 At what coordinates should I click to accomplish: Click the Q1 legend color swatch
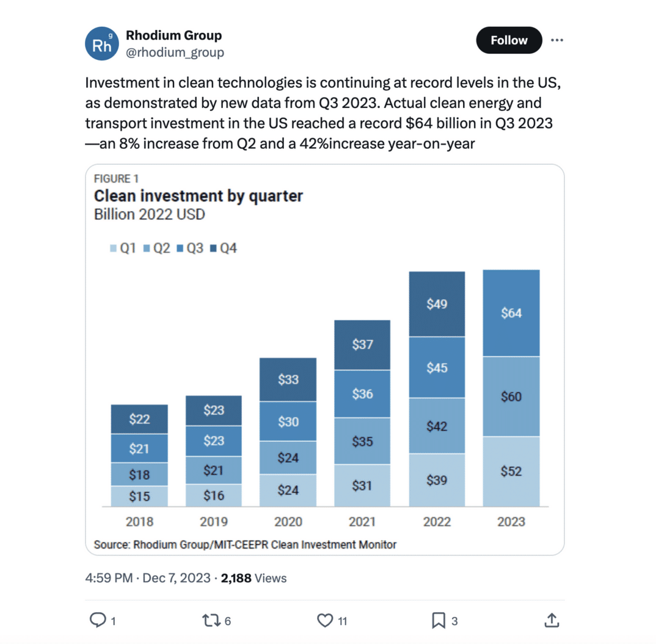tap(114, 248)
